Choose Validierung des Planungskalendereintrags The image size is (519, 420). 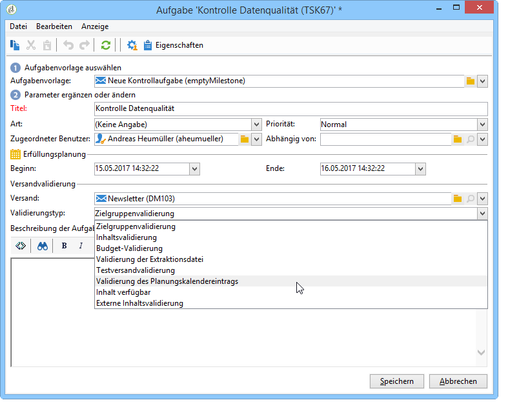click(x=291, y=281)
